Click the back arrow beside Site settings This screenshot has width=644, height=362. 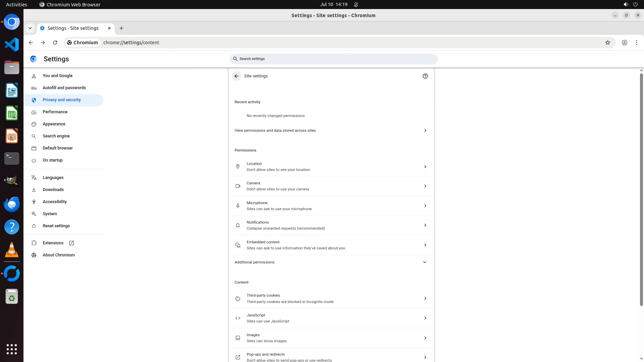coord(236,76)
